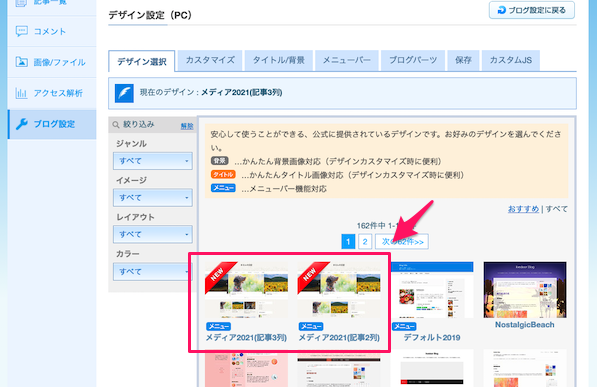Image resolution: width=597 pixels, height=387 pixels.
Task: Open the ジャンル dropdown
Action: 153,161
